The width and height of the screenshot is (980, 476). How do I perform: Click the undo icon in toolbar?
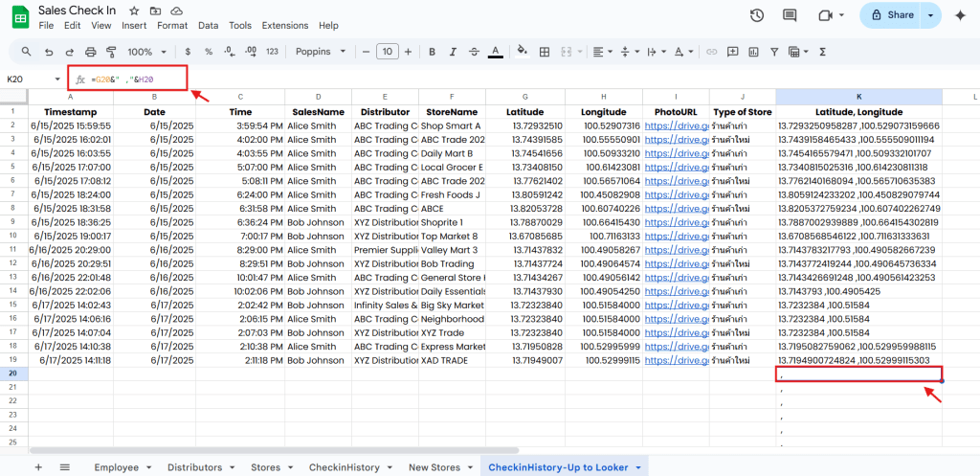tap(48, 52)
